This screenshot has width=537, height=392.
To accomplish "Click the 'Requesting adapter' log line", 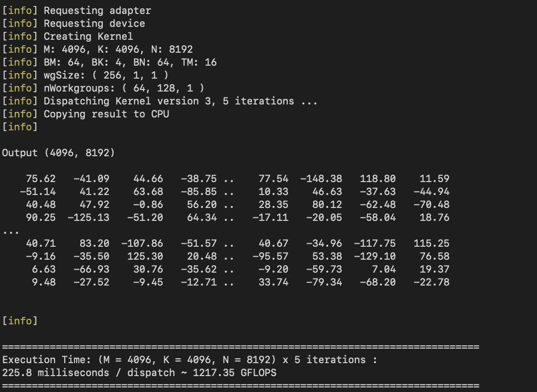I will click(x=77, y=10).
